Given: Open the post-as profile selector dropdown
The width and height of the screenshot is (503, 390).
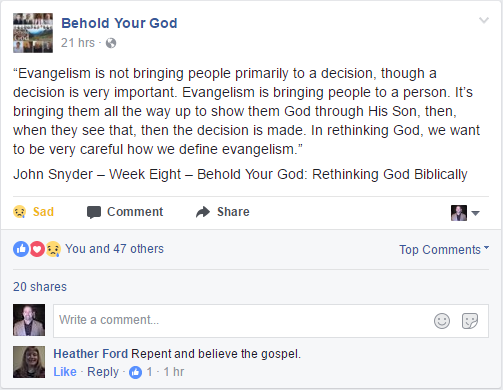Looking at the screenshot, I should pos(465,213).
